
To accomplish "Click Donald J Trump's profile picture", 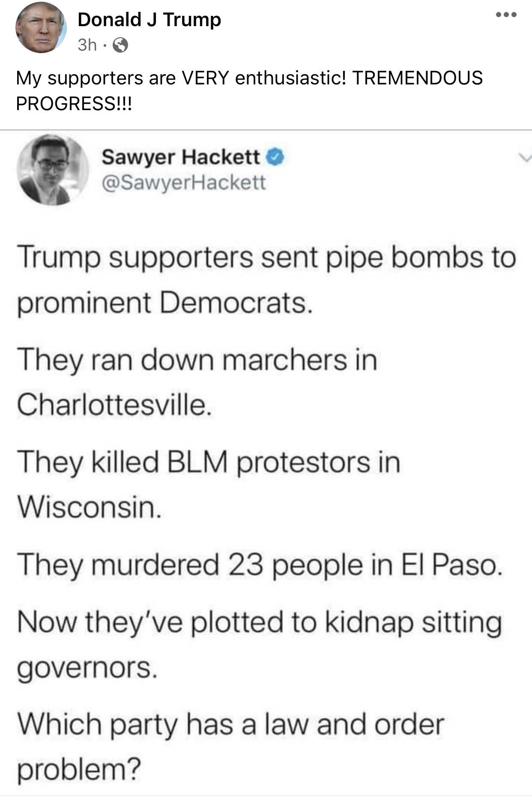I will pos(41,28).
